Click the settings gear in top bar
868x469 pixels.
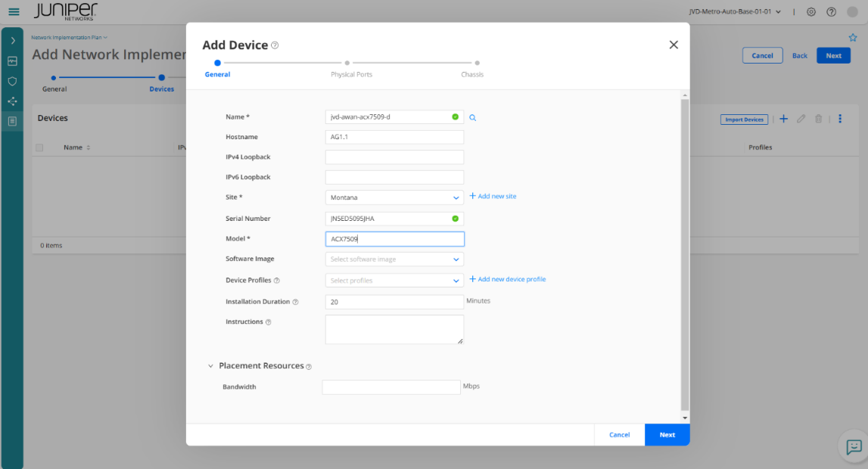click(x=811, y=11)
